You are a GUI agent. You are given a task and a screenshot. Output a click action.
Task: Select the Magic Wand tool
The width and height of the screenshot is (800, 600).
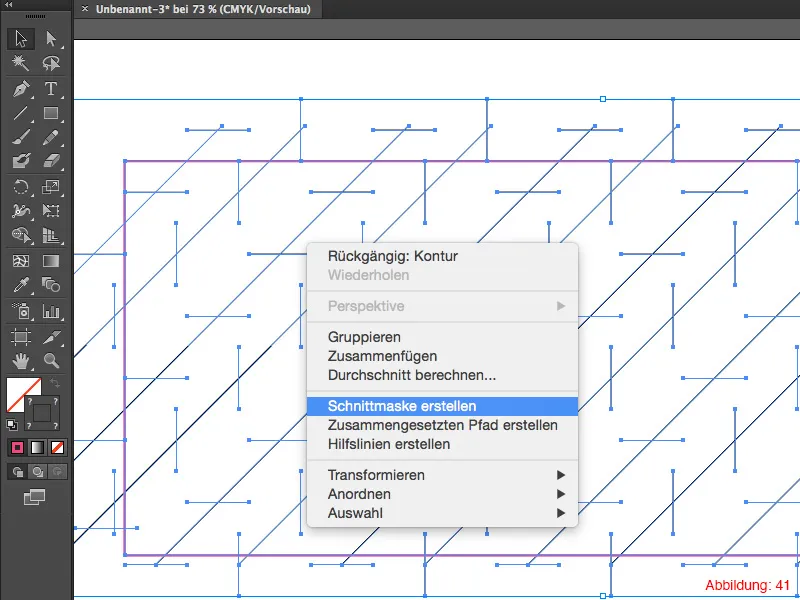coord(21,63)
